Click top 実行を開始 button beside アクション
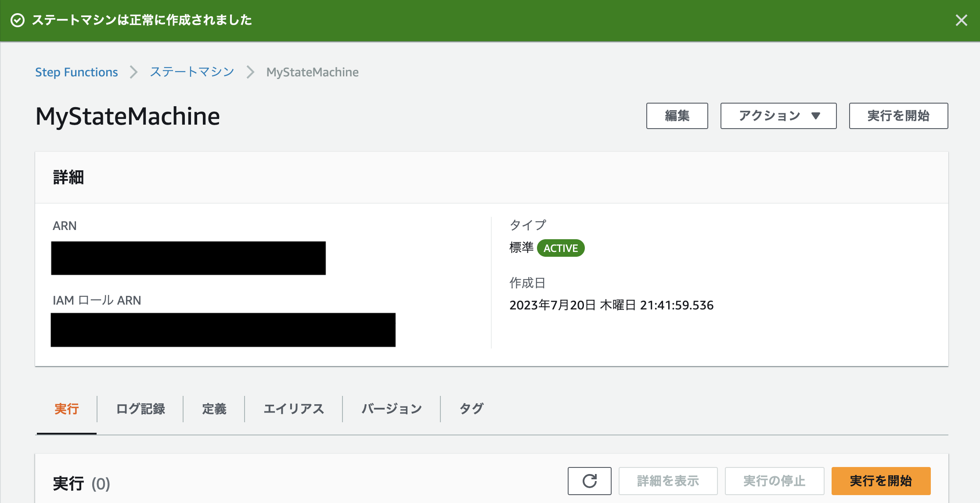This screenshot has height=503, width=980. tap(898, 116)
